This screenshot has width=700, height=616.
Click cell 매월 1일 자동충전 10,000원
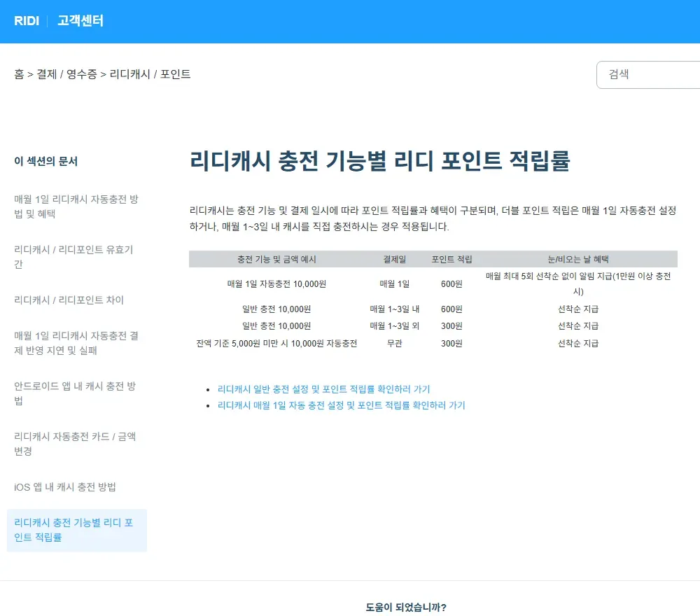pos(276,284)
